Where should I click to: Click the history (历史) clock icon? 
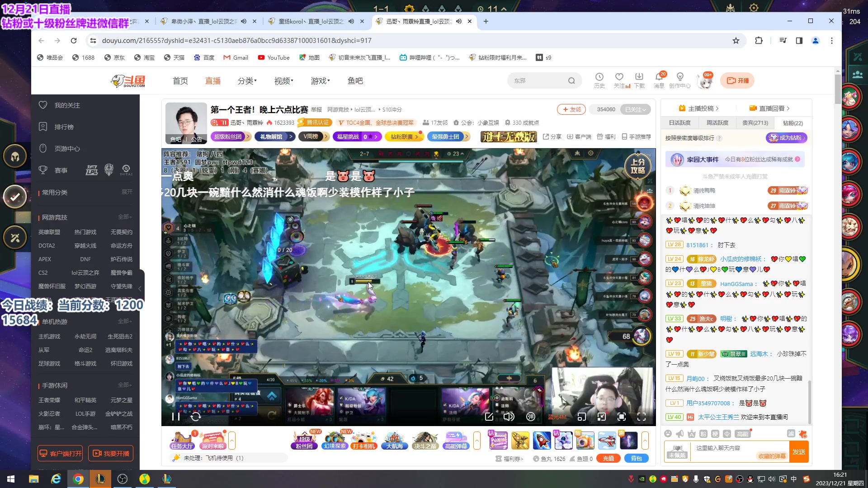[599, 77]
